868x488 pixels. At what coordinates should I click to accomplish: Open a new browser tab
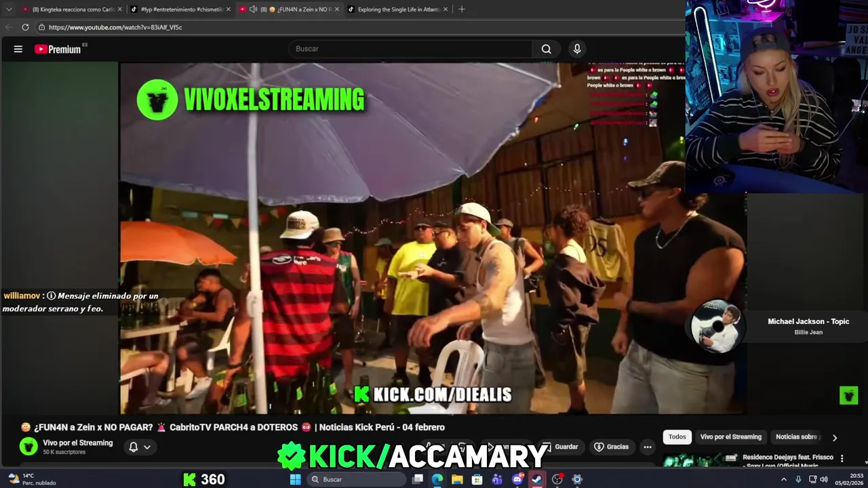coord(462,9)
